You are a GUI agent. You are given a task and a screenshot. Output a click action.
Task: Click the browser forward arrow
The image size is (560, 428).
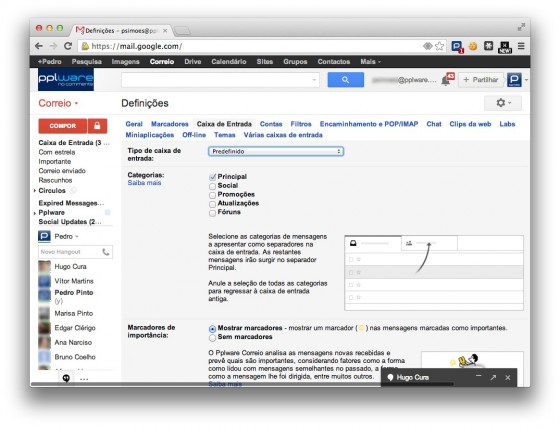point(53,46)
